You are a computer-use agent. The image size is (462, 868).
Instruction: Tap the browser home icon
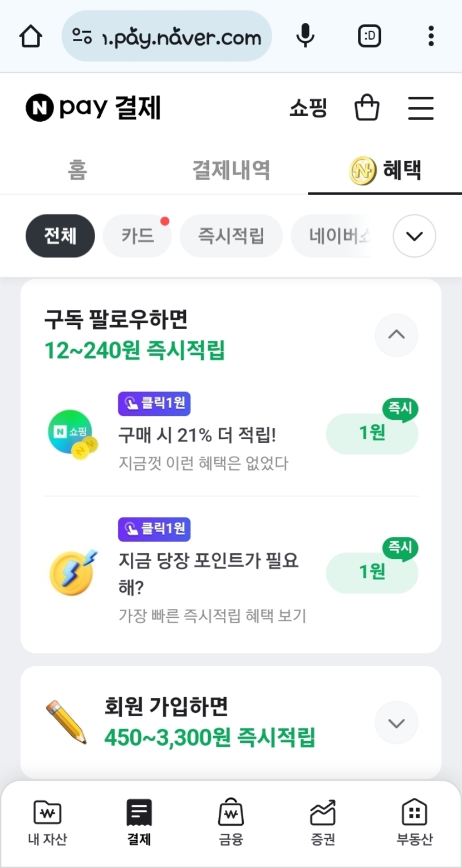pyautogui.click(x=31, y=37)
